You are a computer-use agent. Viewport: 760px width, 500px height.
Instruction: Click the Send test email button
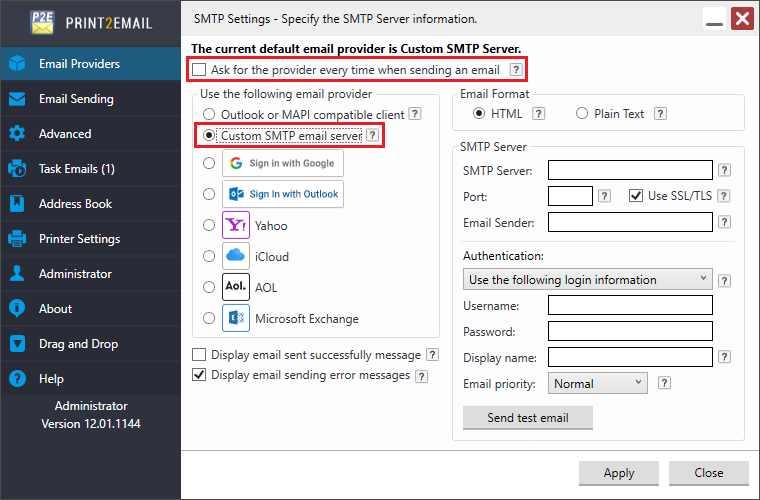pyautogui.click(x=528, y=418)
